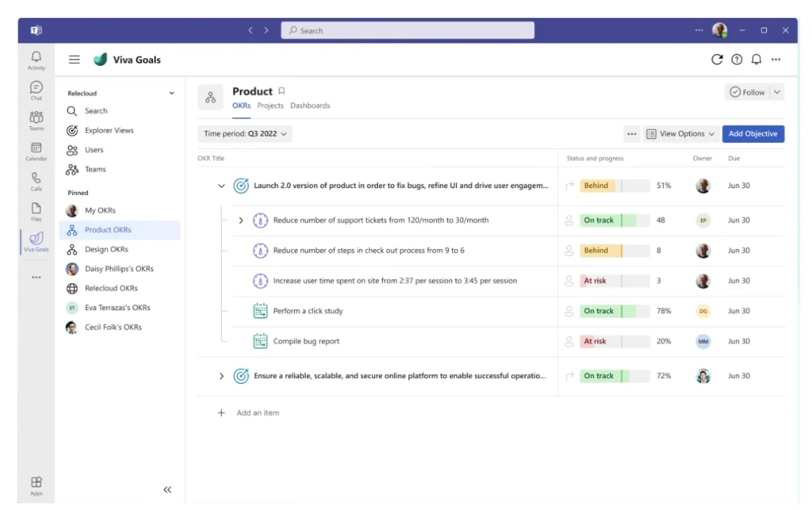Expand the Relecloud organization dropdown
Screen dimensions: 812x510
coord(171,93)
